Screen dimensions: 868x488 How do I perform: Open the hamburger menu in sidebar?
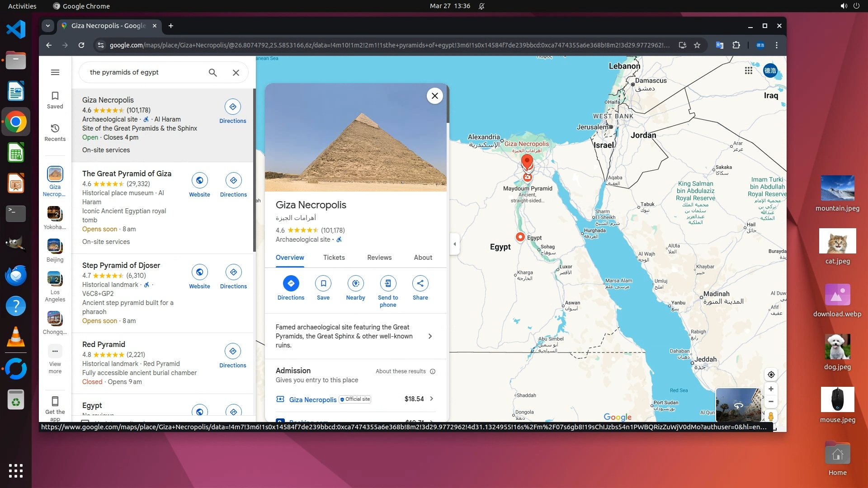pyautogui.click(x=55, y=72)
